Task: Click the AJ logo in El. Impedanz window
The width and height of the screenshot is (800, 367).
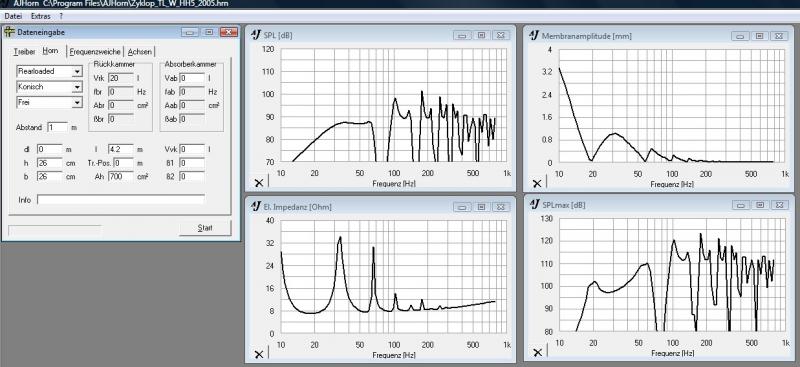Action: click(x=256, y=206)
